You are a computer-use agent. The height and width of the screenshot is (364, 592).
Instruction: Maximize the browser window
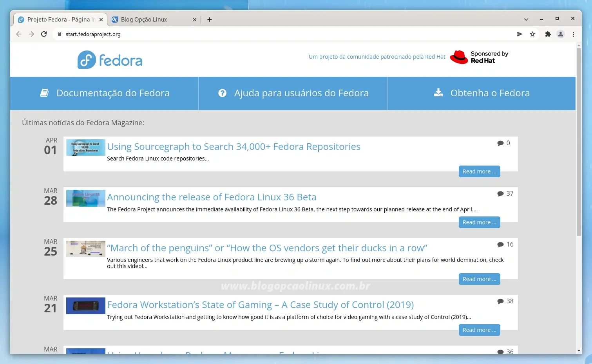click(557, 18)
